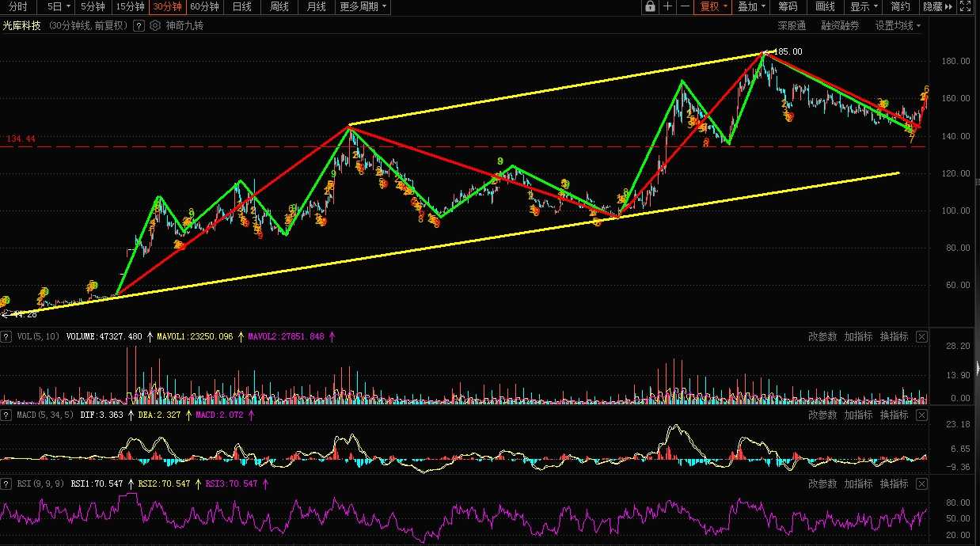Click MAVOL2:27851.848 value
The width and height of the screenshot is (980, 546).
[x=287, y=336]
